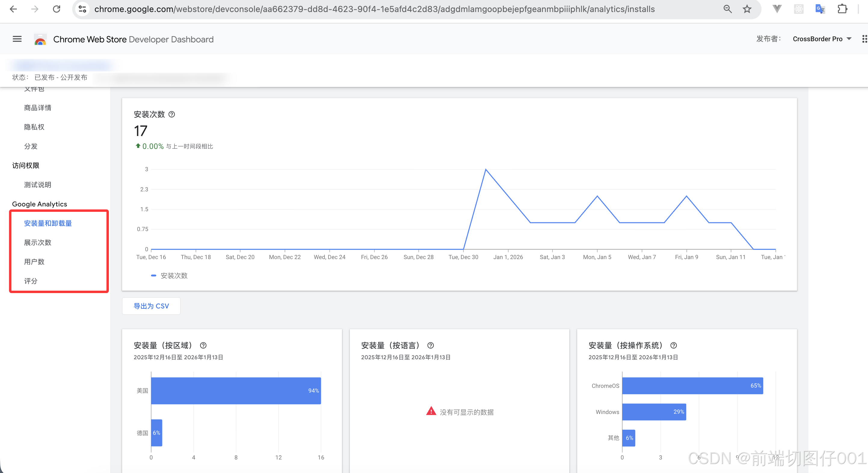Select 展示次数 in the sidebar

[38, 243]
